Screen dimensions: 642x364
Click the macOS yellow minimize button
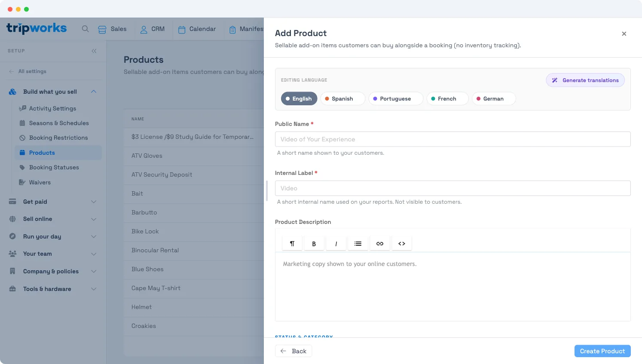[18, 9]
